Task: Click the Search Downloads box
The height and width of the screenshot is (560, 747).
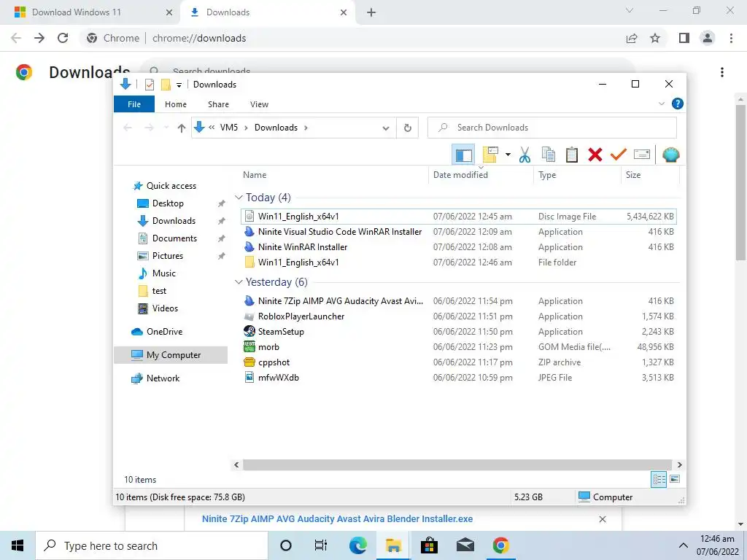Action: [552, 128]
